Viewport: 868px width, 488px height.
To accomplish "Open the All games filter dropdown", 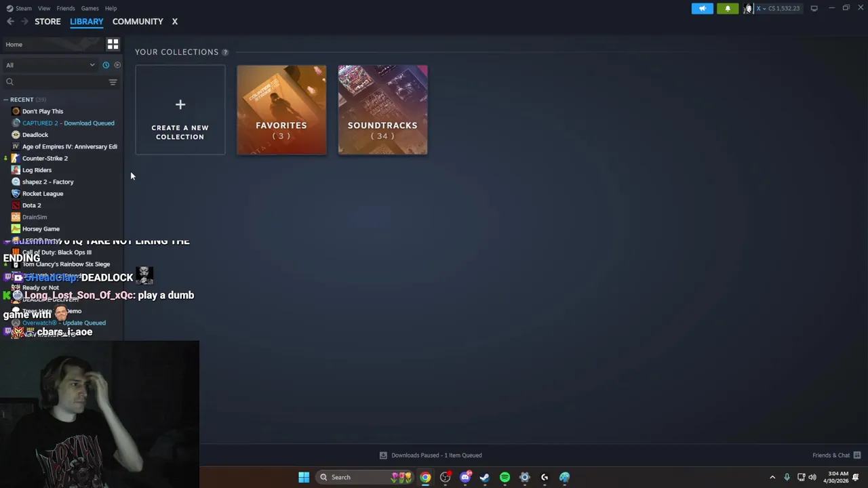I will click(51, 65).
